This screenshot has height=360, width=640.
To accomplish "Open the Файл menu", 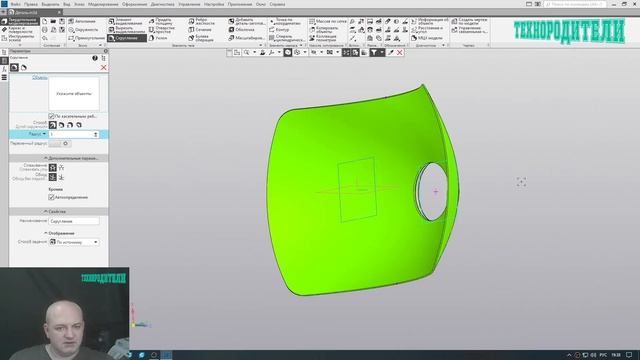I will (x=16, y=4).
